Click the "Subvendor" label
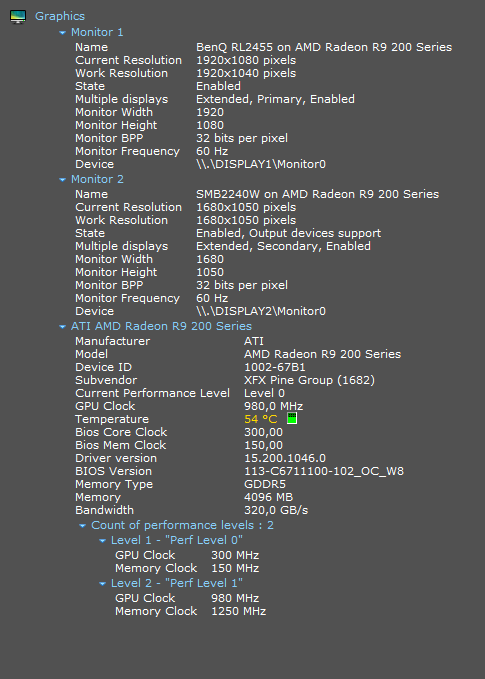This screenshot has width=485, height=679. click(x=106, y=380)
